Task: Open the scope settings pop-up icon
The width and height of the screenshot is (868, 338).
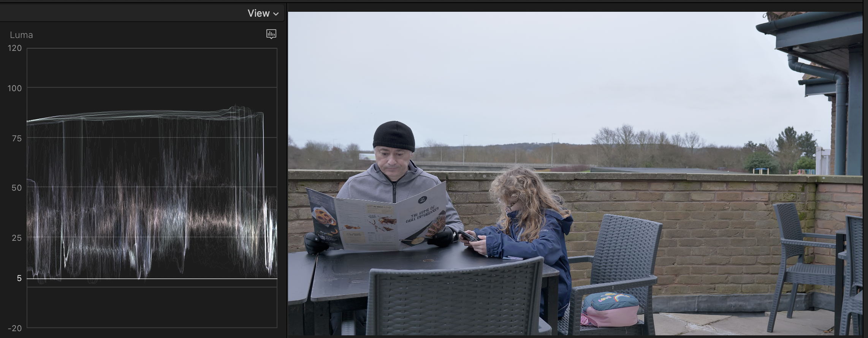Action: point(271,34)
